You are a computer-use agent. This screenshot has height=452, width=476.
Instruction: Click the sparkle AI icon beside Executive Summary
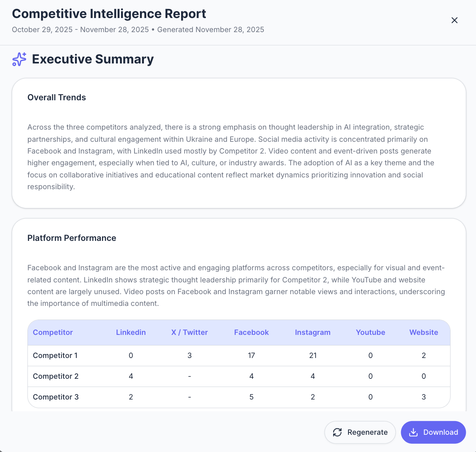19,59
